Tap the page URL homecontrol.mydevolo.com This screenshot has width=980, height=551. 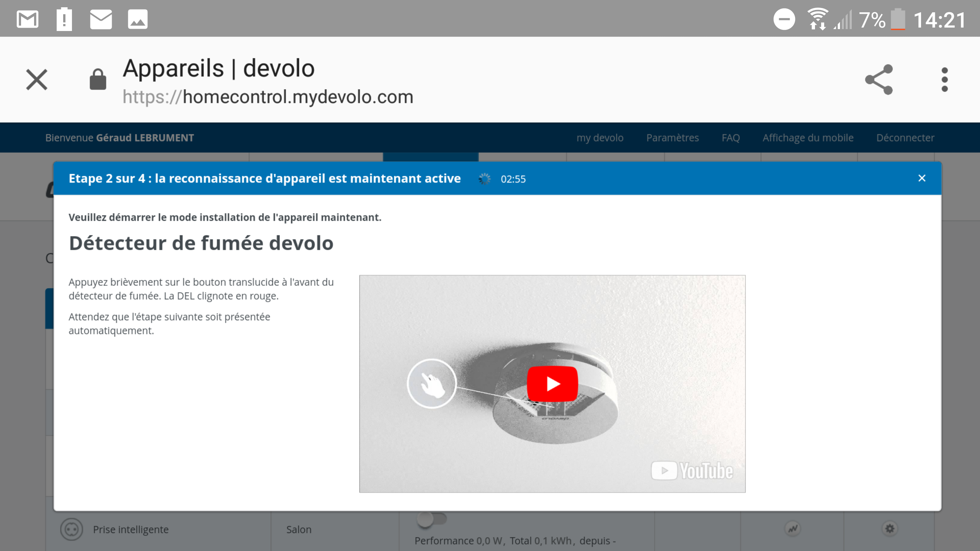[x=268, y=96]
